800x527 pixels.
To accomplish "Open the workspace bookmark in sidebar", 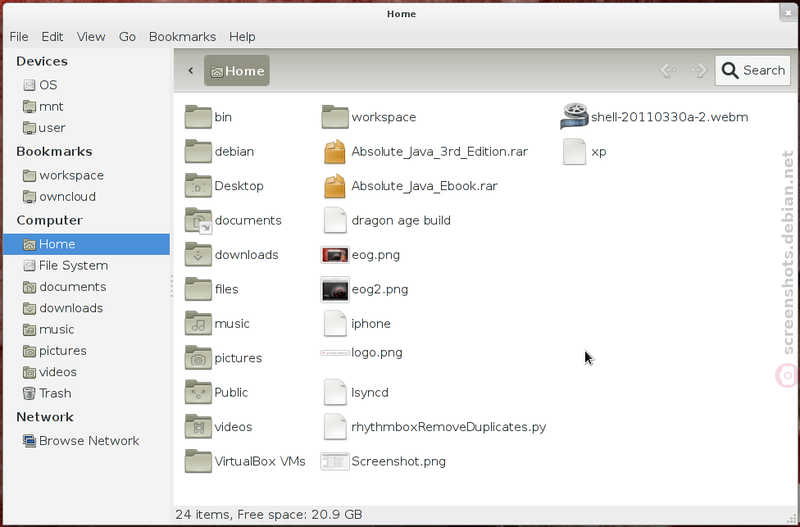I will (86, 175).
